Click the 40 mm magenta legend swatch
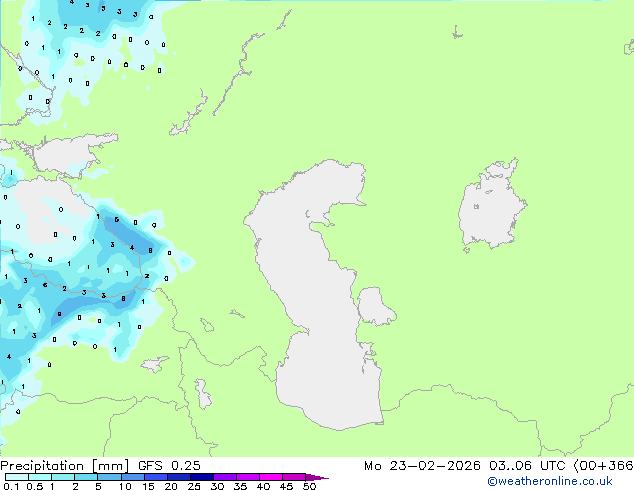The width and height of the screenshot is (634, 490). (271, 477)
